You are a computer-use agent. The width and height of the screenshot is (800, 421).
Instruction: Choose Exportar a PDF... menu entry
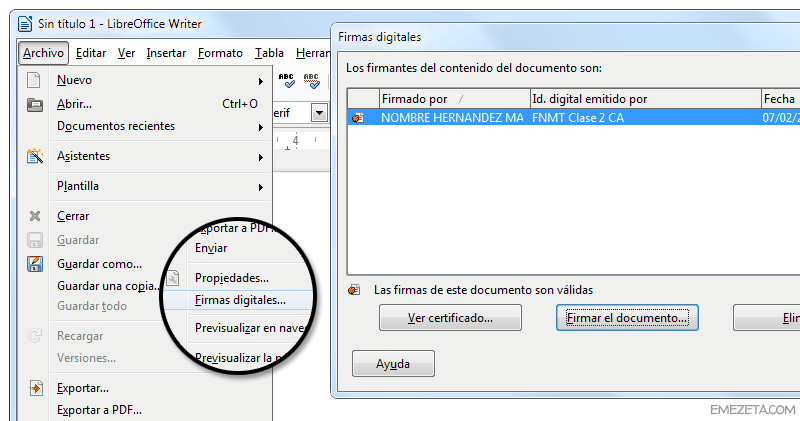[x=99, y=410]
